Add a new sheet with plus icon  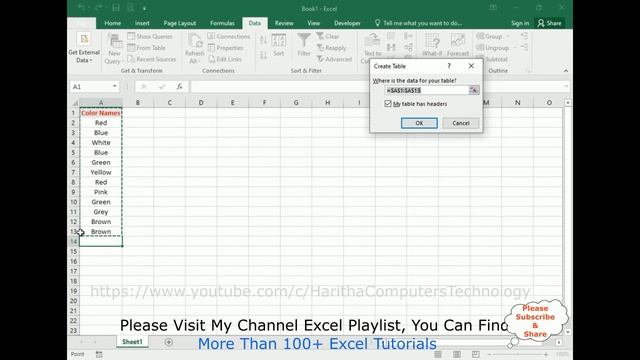point(169,342)
